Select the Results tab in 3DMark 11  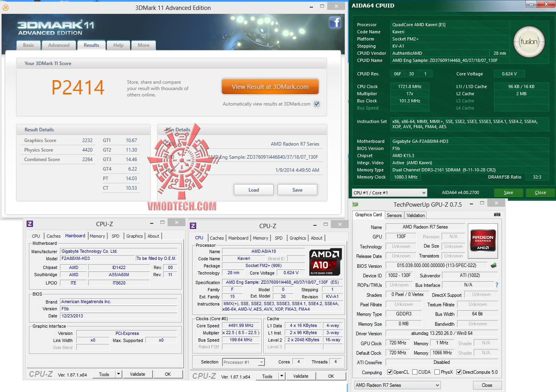pos(91,45)
